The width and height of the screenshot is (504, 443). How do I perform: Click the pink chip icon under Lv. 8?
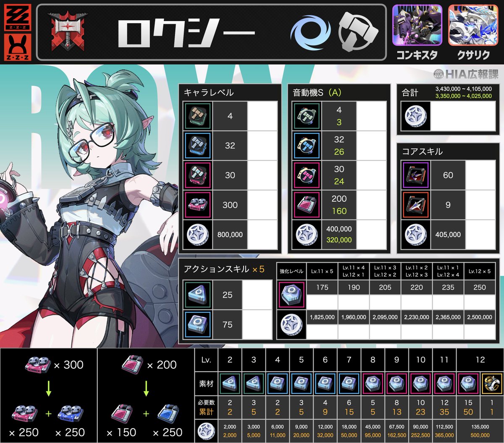[373, 383]
